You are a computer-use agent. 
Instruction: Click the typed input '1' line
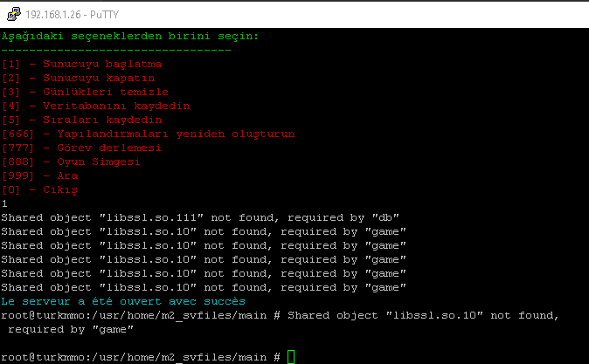4,203
